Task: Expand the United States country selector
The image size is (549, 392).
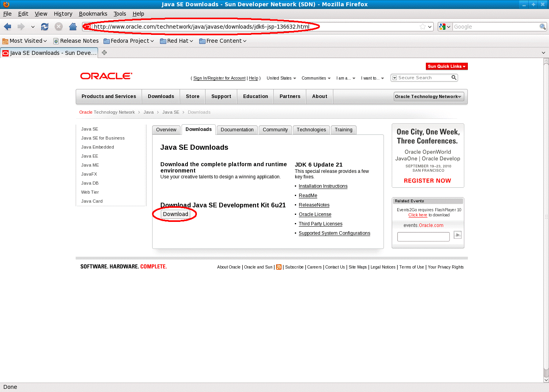Action: 281,78
